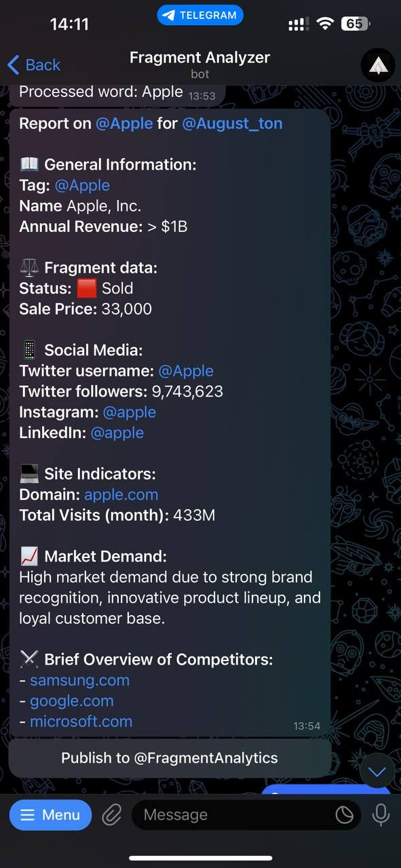Tap the Fragment Analyzer chat title

click(x=199, y=58)
